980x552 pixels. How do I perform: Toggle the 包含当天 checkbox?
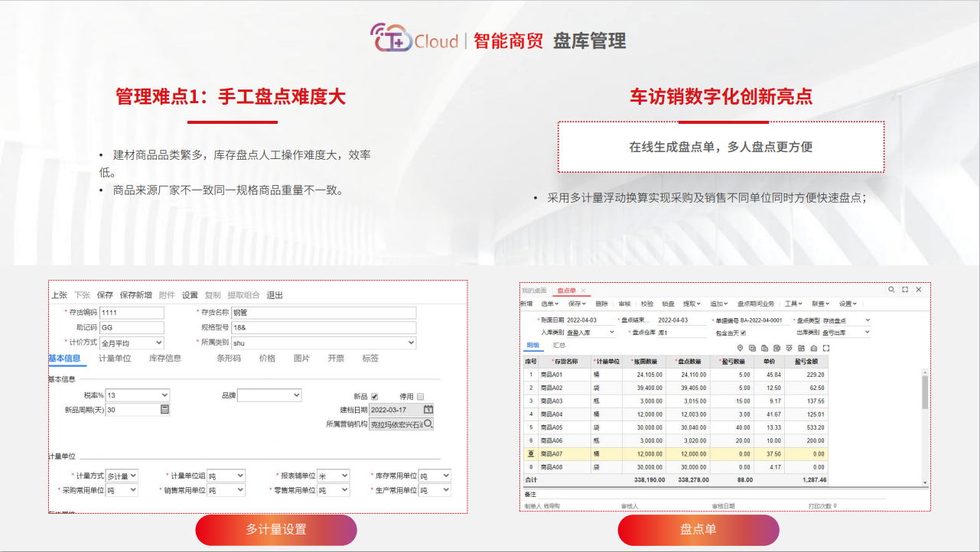[743, 333]
